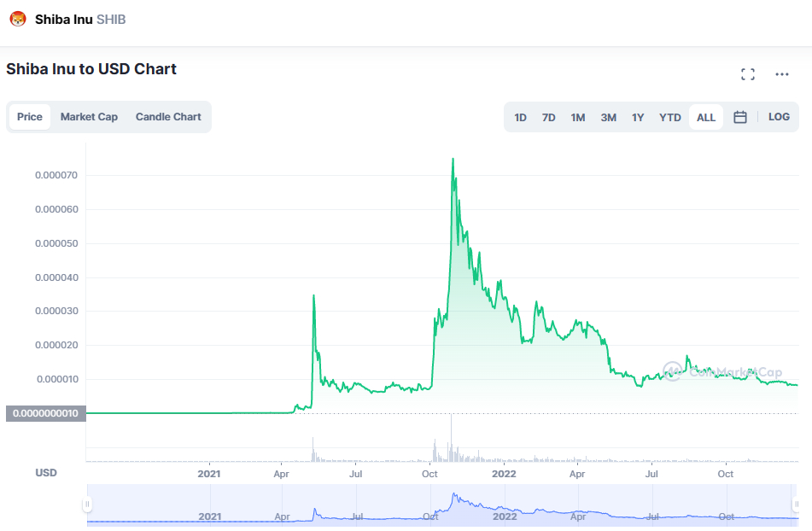Screen dimensions: 812x531
Task: Select the Price tab
Action: pyautogui.click(x=30, y=117)
